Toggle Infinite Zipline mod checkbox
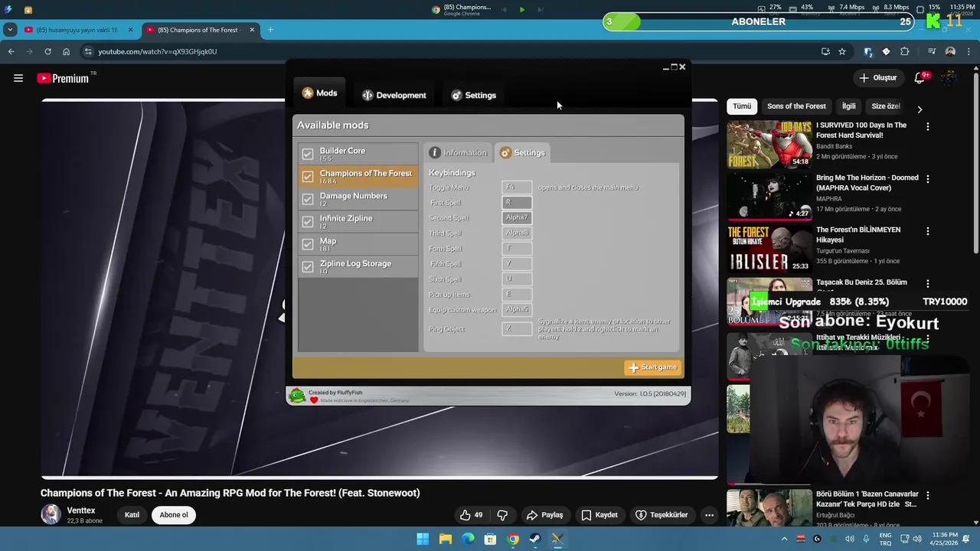Image resolution: width=980 pixels, height=551 pixels. tap(308, 222)
